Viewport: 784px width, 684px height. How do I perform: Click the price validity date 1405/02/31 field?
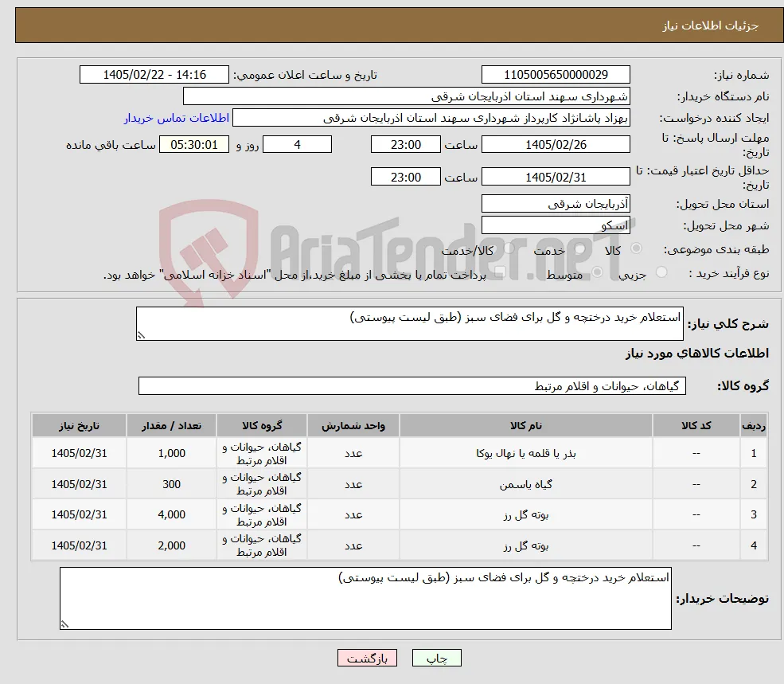point(556,177)
